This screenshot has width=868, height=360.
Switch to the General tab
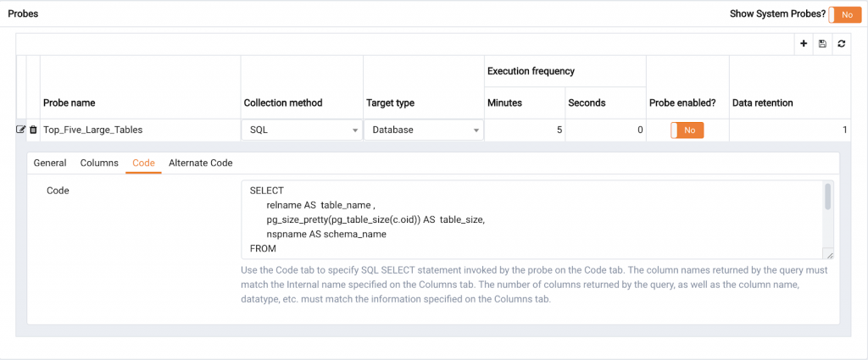pos(50,163)
